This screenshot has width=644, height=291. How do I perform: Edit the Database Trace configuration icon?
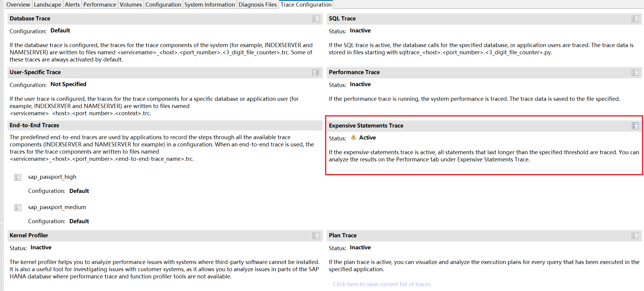click(316, 19)
